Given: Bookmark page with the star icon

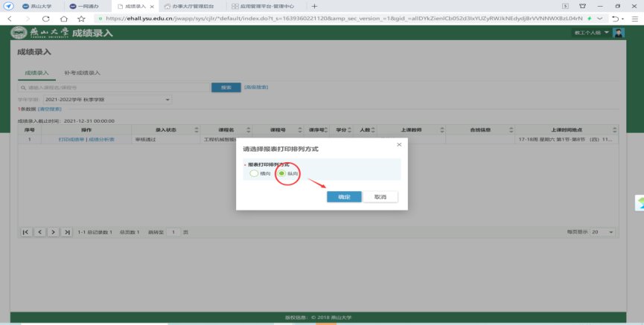Looking at the screenshot, I should pyautogui.click(x=81, y=17).
